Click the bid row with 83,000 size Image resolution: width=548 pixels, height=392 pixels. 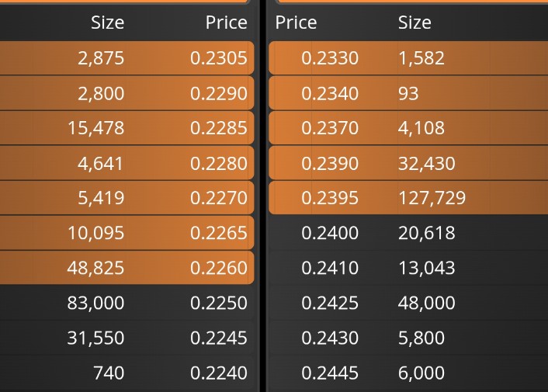127,303
